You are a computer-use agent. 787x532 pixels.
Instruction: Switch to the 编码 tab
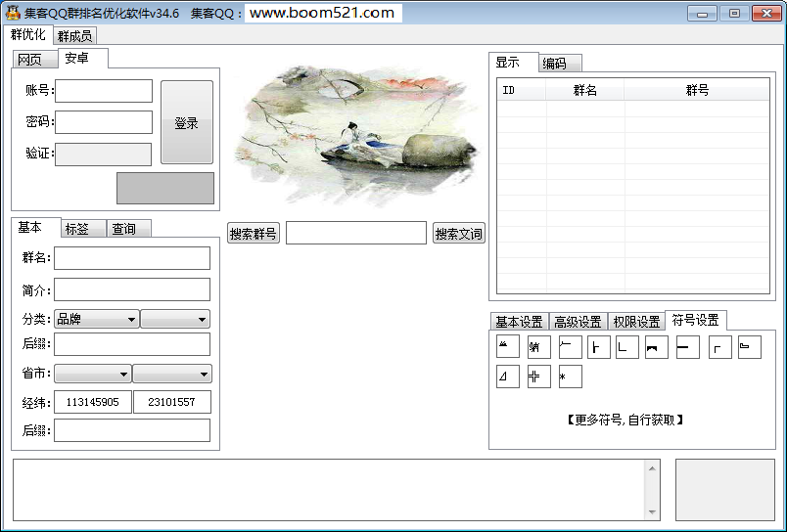[x=561, y=64]
